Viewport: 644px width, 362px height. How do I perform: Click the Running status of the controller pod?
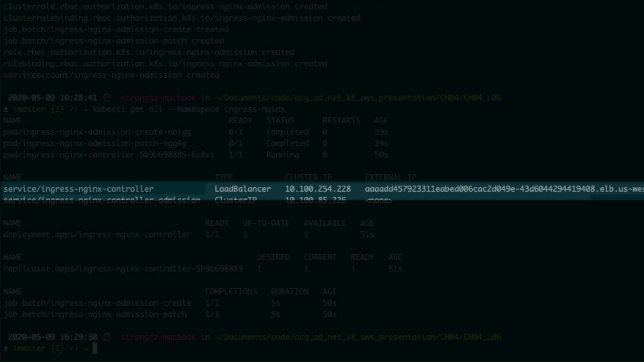282,155
